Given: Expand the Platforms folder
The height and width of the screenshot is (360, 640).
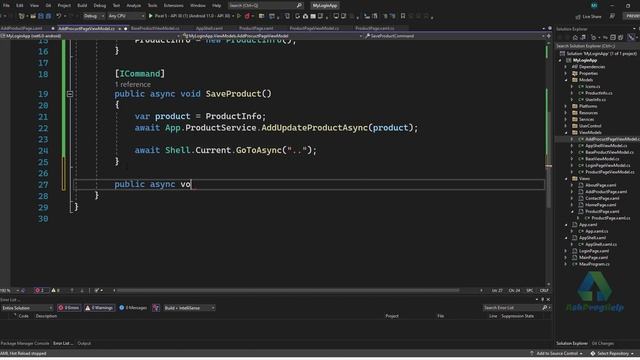Looking at the screenshot, I should (x=566, y=106).
